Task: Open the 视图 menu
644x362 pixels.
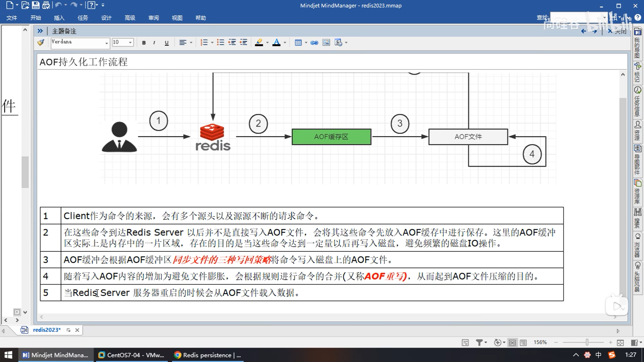Action: click(x=177, y=18)
